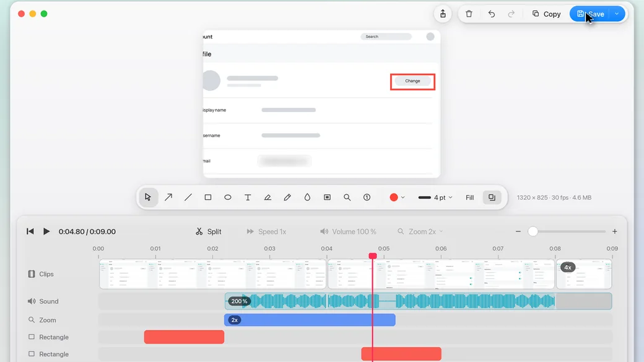Play the video
Screen dimensions: 644x362
tap(46, 231)
